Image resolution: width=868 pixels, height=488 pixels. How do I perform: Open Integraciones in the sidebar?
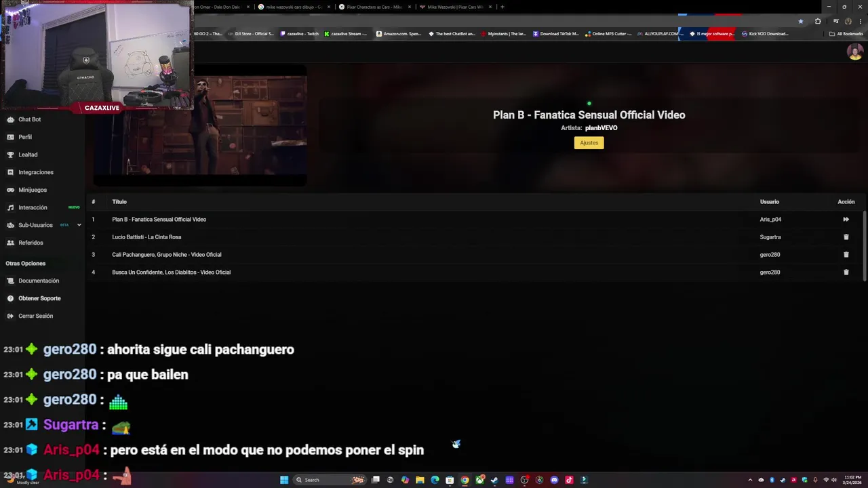pyautogui.click(x=36, y=172)
